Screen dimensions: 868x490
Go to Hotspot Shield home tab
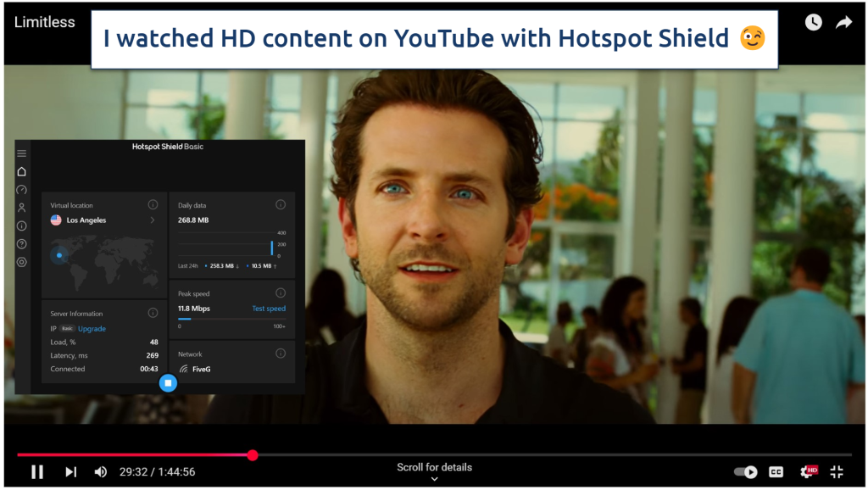[22, 171]
